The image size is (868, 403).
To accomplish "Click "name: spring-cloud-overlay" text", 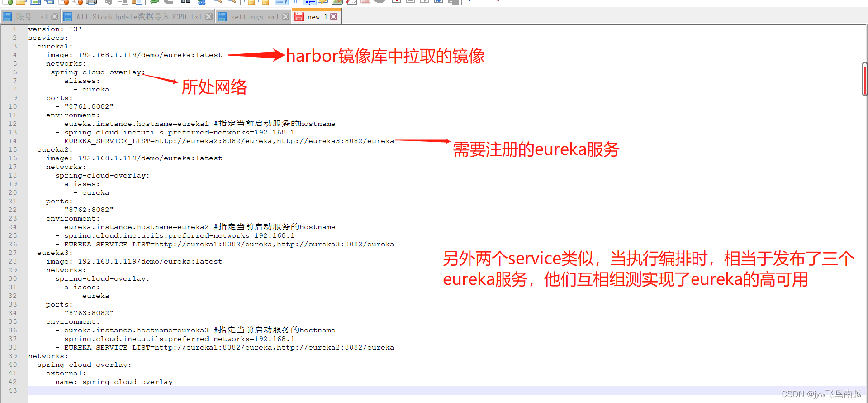I will pyautogui.click(x=114, y=382).
